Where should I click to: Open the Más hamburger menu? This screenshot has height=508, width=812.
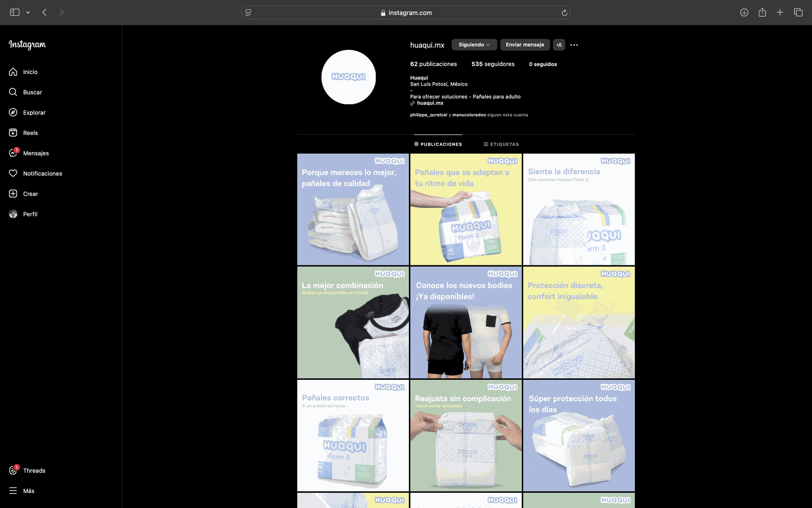point(13,491)
